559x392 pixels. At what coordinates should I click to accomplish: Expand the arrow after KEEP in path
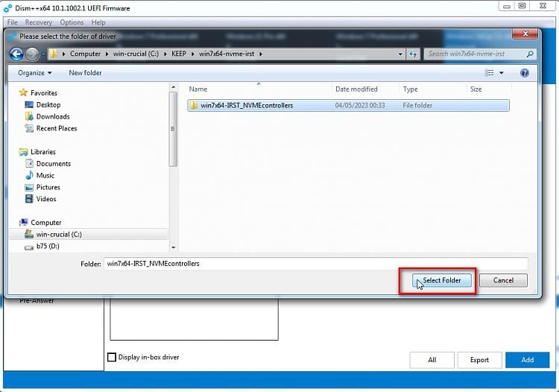pyautogui.click(x=193, y=54)
